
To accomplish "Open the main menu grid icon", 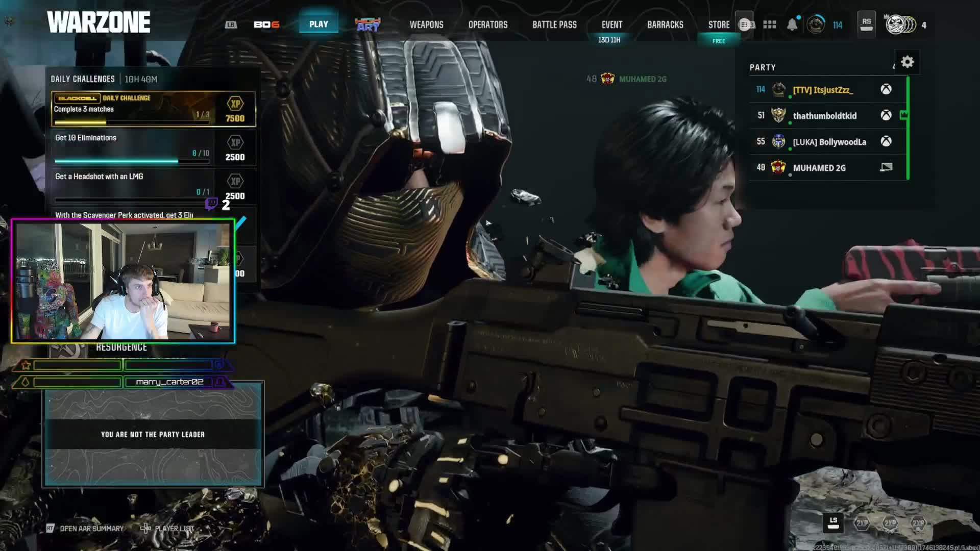I will (769, 24).
